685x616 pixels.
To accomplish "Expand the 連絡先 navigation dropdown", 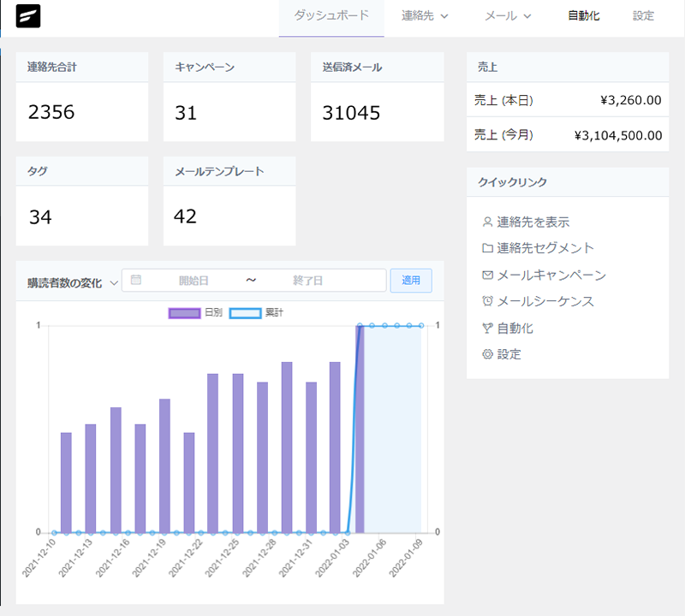I will coord(425,16).
